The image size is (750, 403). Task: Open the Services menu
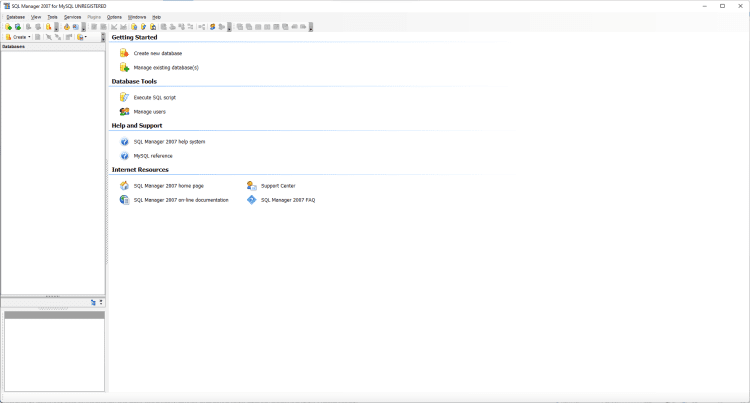pos(72,17)
